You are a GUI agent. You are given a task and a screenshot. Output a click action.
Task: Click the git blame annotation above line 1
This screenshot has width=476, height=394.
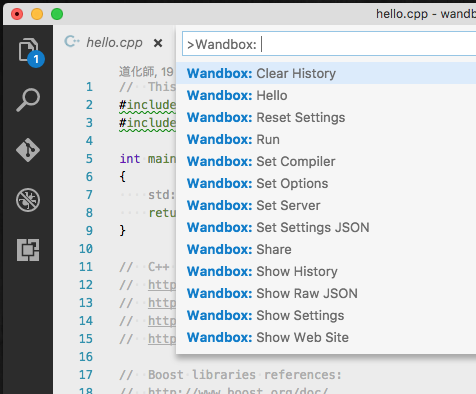click(147, 71)
